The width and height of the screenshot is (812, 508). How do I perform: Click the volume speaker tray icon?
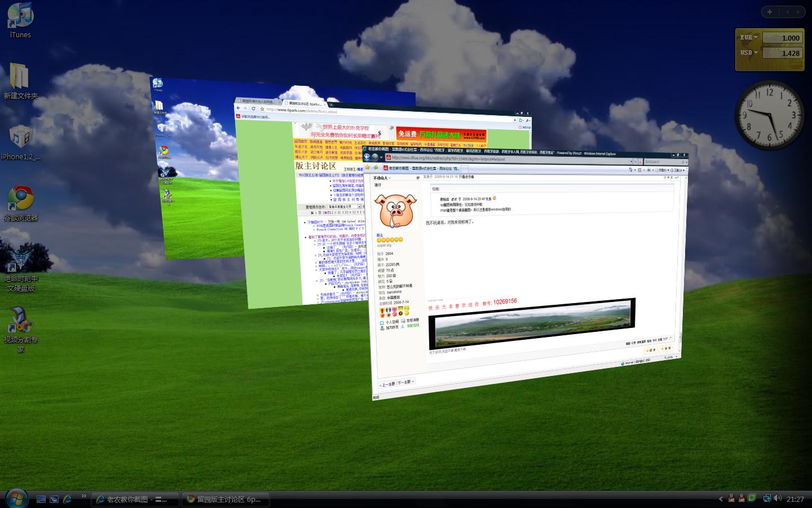778,498
